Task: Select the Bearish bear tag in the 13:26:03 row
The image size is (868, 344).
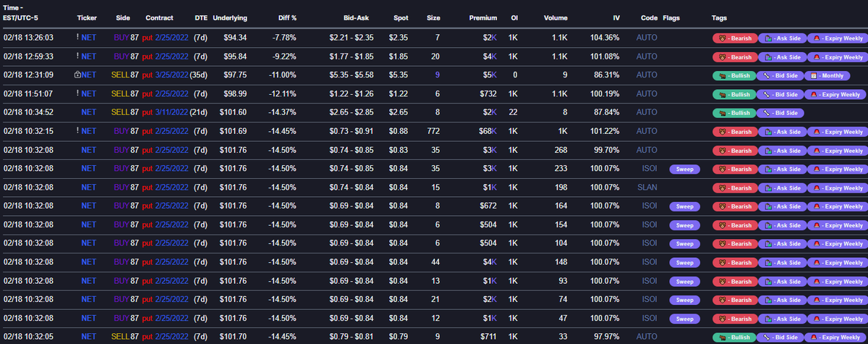Action: (733, 38)
